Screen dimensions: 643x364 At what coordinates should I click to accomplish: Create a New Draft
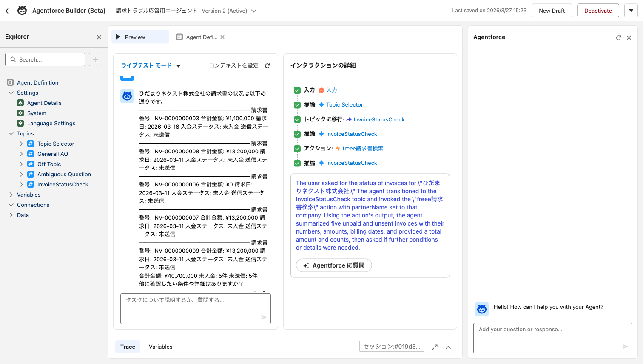click(552, 10)
